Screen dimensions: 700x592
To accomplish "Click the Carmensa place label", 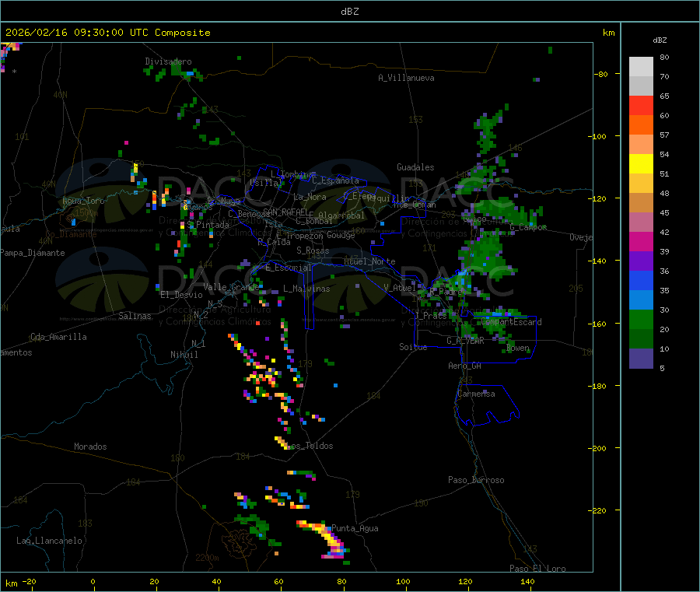I will [x=476, y=394].
